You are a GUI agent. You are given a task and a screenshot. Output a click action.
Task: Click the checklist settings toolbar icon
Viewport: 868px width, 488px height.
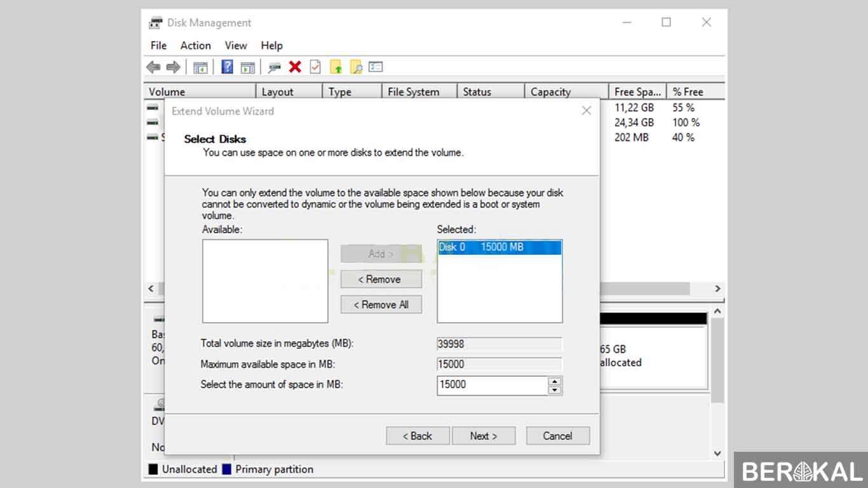[376, 67]
